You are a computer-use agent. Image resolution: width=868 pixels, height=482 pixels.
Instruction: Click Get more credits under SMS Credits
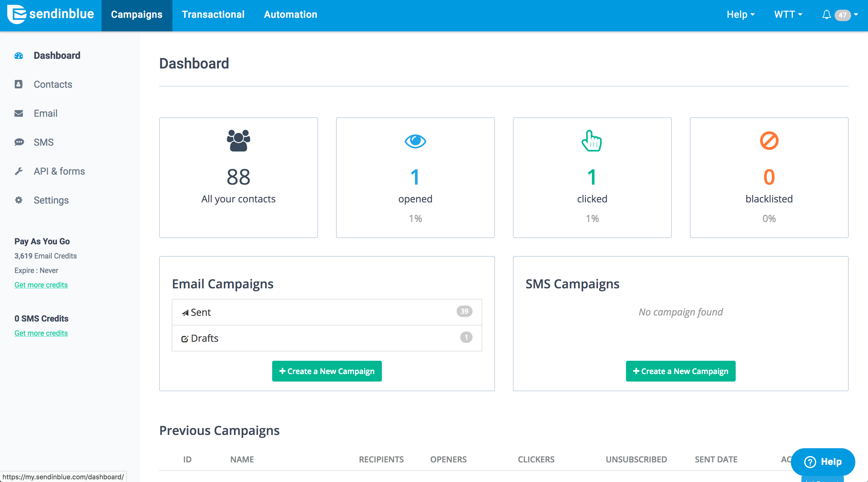coord(41,333)
